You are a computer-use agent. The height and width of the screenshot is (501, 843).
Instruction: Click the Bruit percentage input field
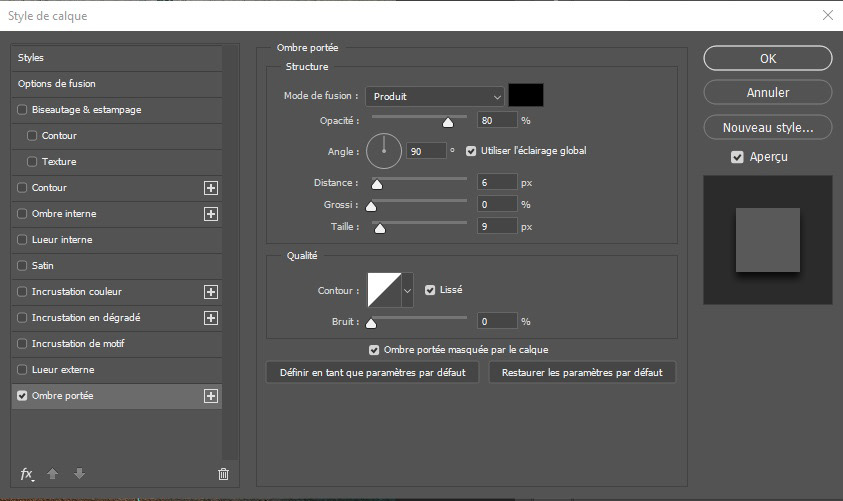(497, 321)
